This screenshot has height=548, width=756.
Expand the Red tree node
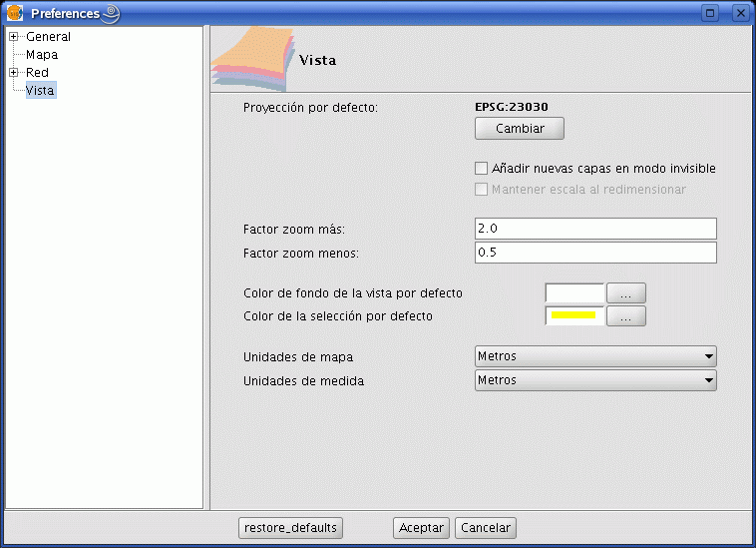14,72
